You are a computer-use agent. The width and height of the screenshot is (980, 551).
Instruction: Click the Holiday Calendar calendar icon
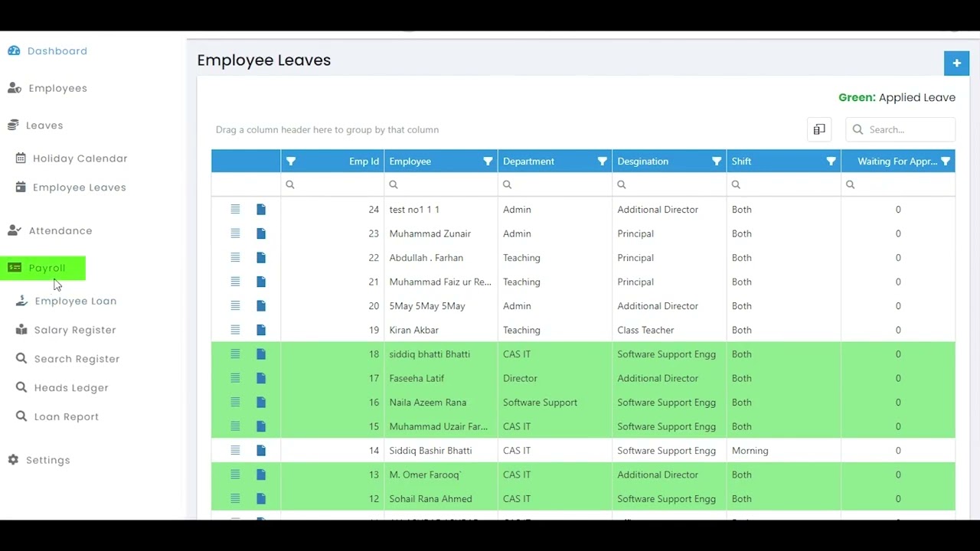pyautogui.click(x=21, y=158)
